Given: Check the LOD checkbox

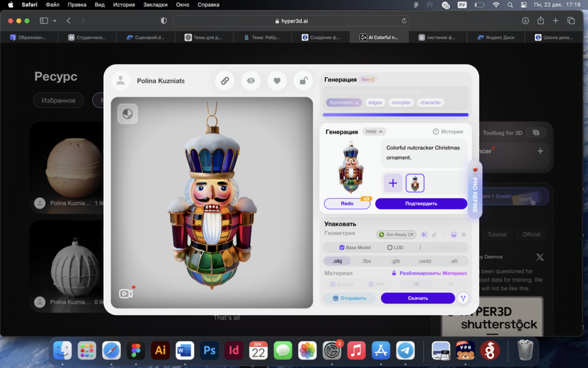Looking at the screenshot, I should [x=389, y=248].
